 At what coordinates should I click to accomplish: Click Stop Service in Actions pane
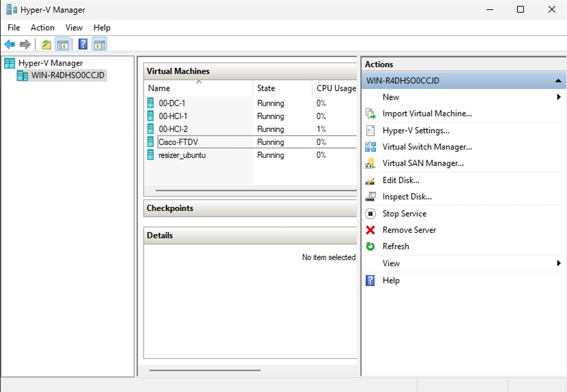pos(404,214)
